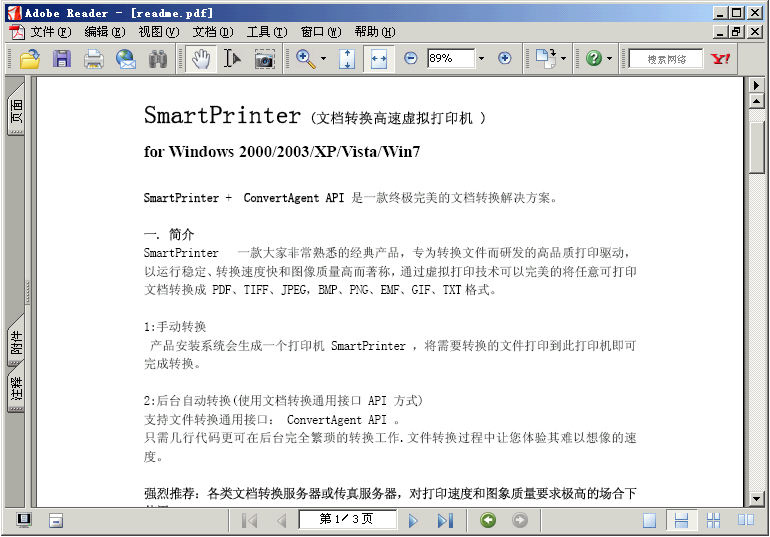The image size is (770, 537).
Task: Expand the Help button dropdown arrow
Action: (609, 58)
